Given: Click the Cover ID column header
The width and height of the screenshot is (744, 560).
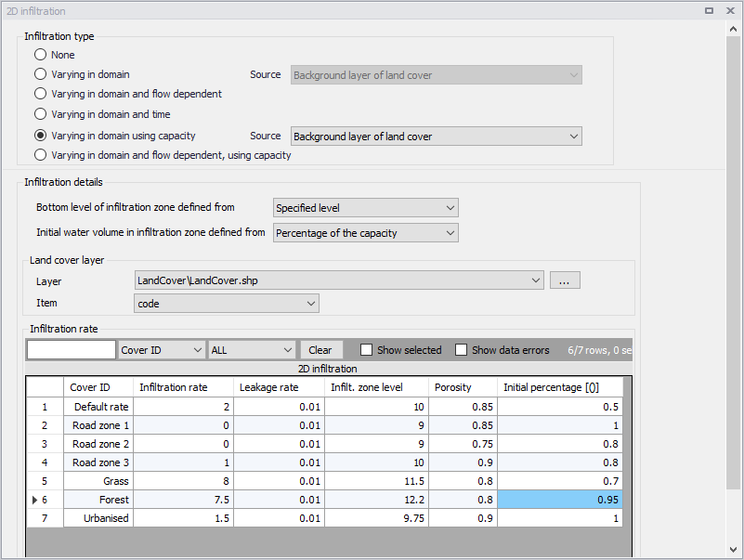Looking at the screenshot, I should 98,387.
